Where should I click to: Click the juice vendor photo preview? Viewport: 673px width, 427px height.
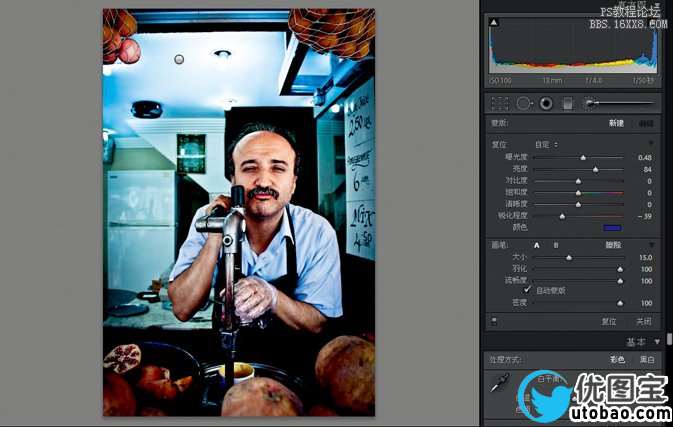pyautogui.click(x=239, y=212)
